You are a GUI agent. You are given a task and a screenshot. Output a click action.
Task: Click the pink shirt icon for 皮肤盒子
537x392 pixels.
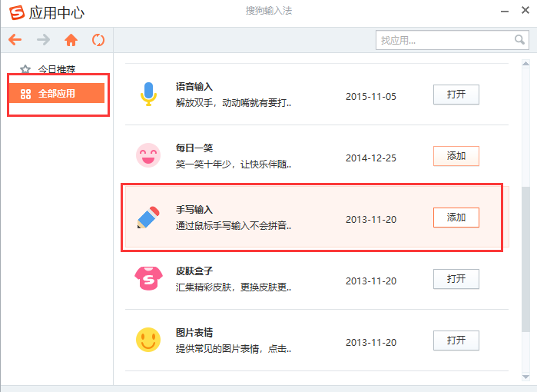point(148,277)
